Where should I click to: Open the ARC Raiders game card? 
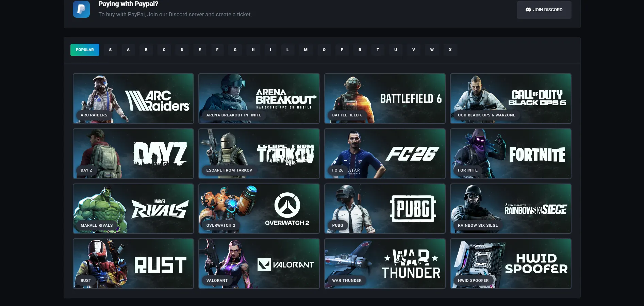(x=133, y=98)
